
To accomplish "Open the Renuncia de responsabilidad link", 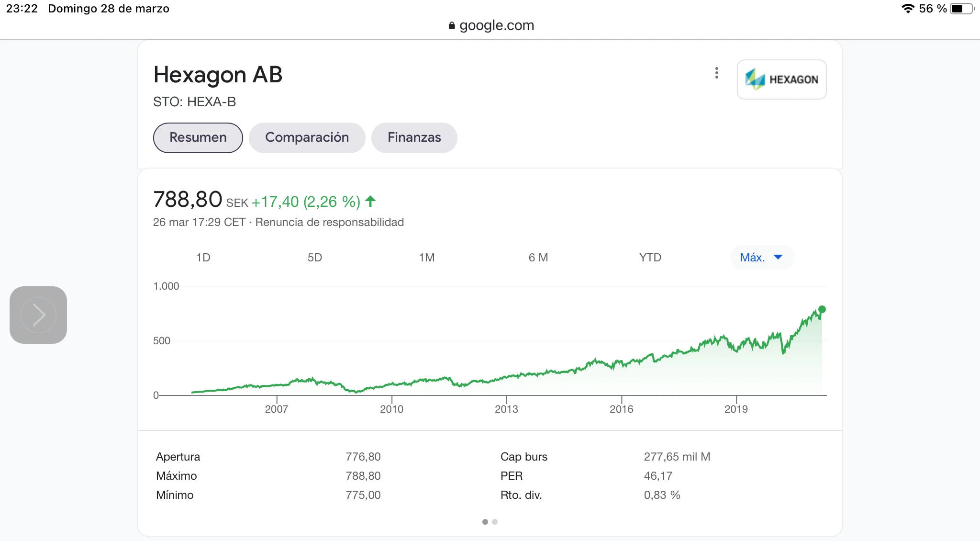I will tap(329, 222).
